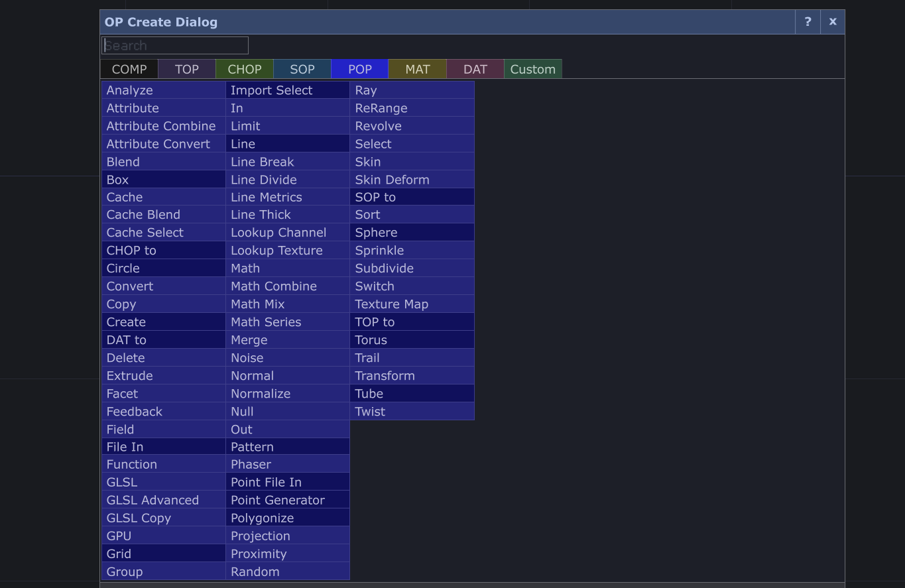Add the Feedback operator
The height and width of the screenshot is (588, 905).
click(x=163, y=412)
